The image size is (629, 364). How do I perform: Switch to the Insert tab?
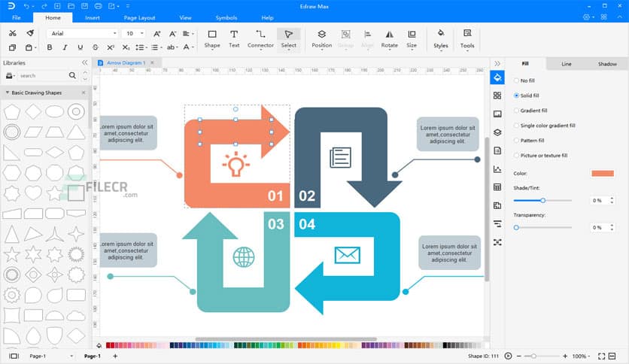93,17
